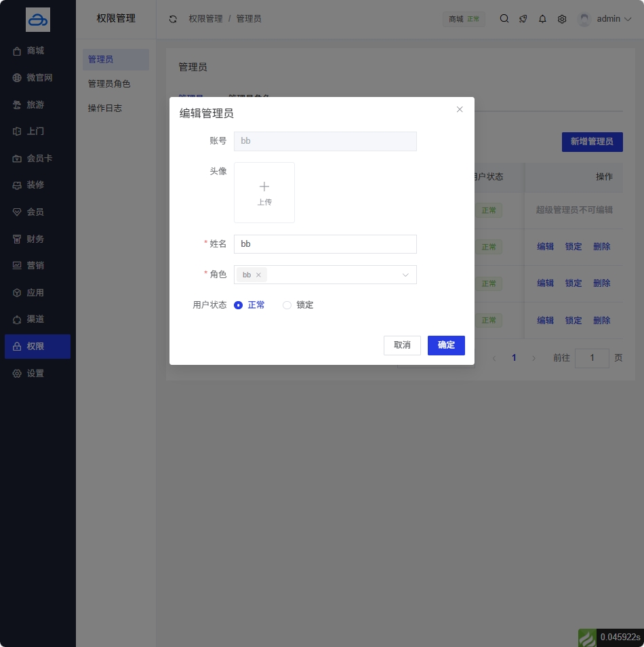
Task: Open the notification bell icon
Action: tap(542, 19)
